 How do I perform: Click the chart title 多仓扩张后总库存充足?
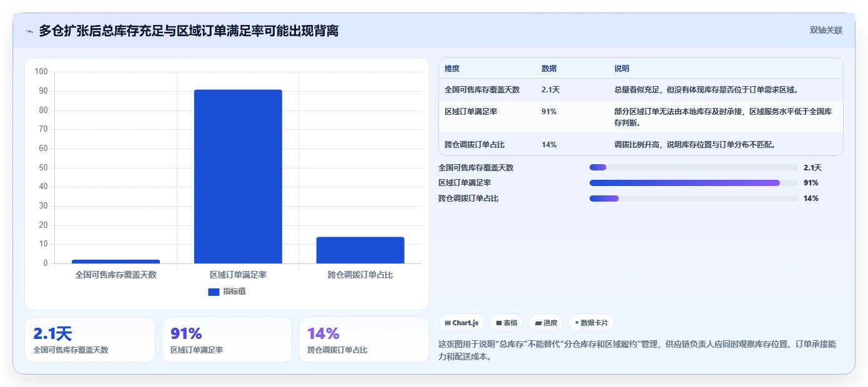click(x=189, y=31)
